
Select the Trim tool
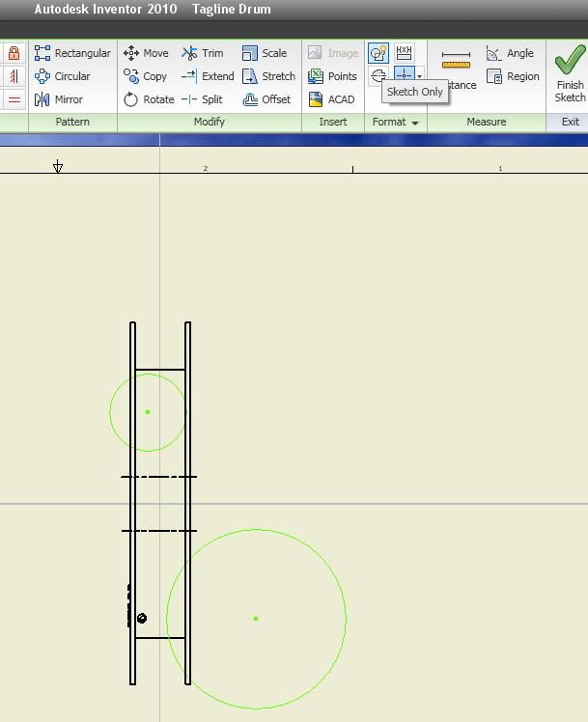tap(202, 53)
